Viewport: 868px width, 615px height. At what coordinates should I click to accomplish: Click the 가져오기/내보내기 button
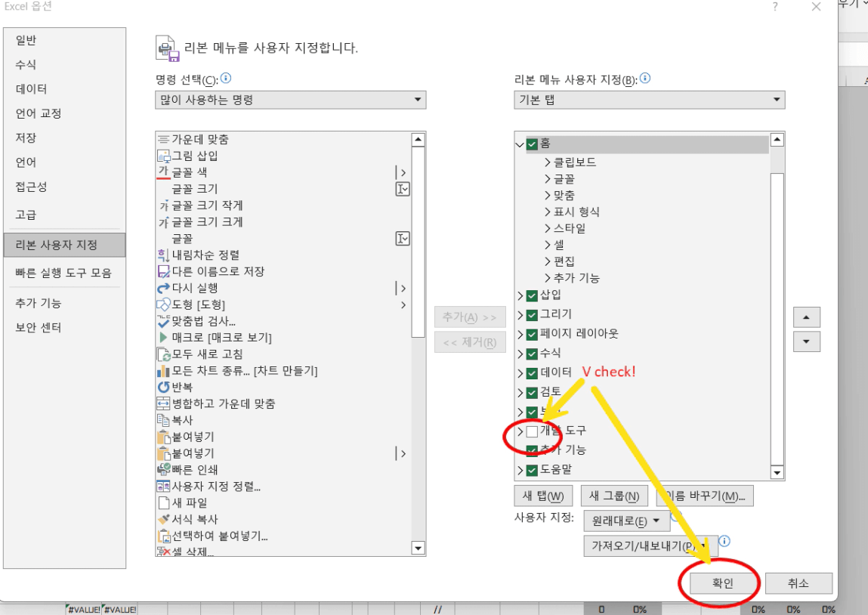point(651,545)
